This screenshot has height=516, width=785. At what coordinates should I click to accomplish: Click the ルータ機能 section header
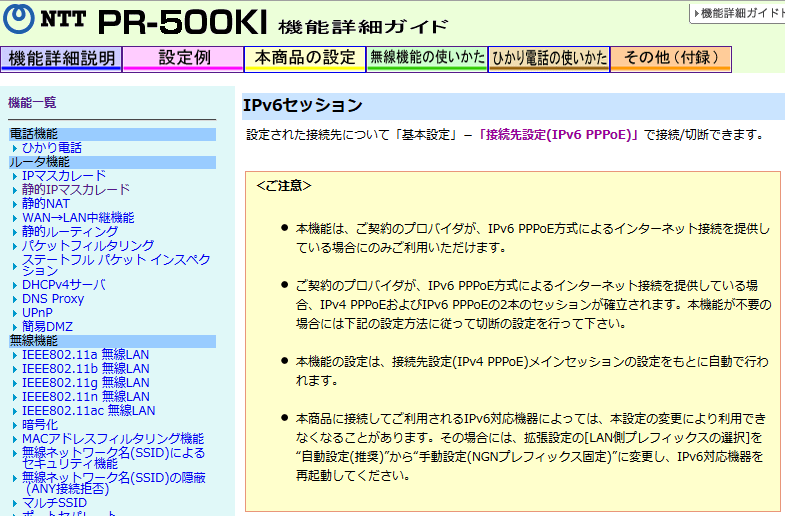(112, 162)
